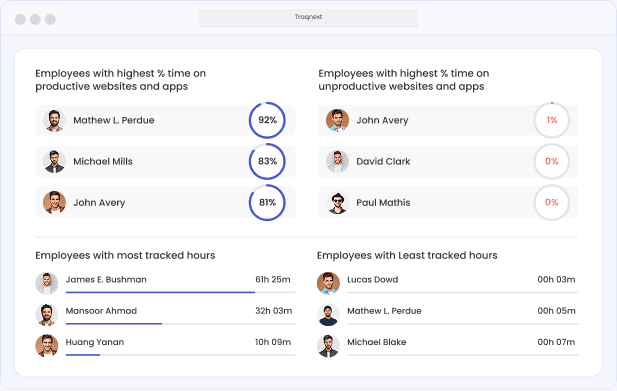Select the Mathew L. Perdue name in productive list
The image size is (617, 391).
[114, 120]
